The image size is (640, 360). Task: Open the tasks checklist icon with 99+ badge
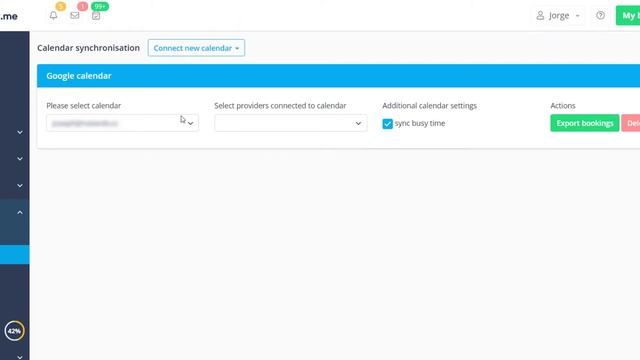coord(96,16)
